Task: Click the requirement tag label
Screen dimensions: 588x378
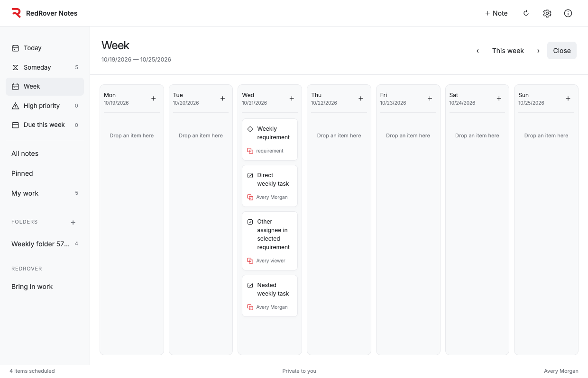Action: point(270,151)
